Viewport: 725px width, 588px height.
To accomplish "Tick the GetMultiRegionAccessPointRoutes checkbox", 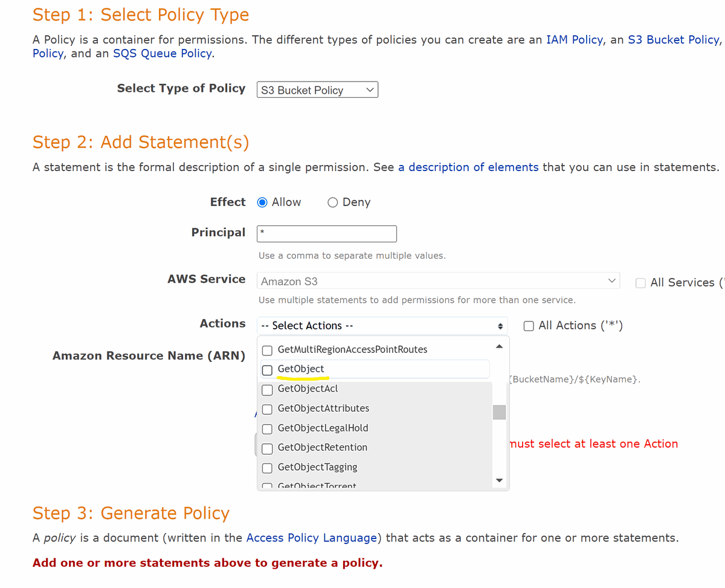I will (x=267, y=350).
